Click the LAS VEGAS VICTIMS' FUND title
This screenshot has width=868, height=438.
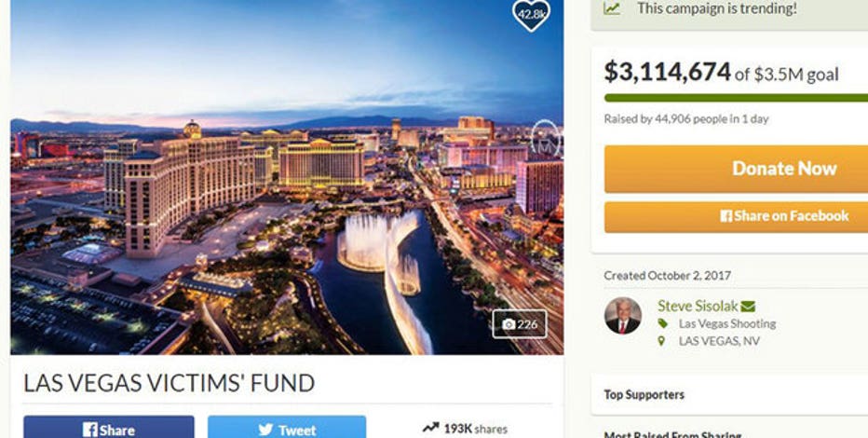[x=169, y=383]
